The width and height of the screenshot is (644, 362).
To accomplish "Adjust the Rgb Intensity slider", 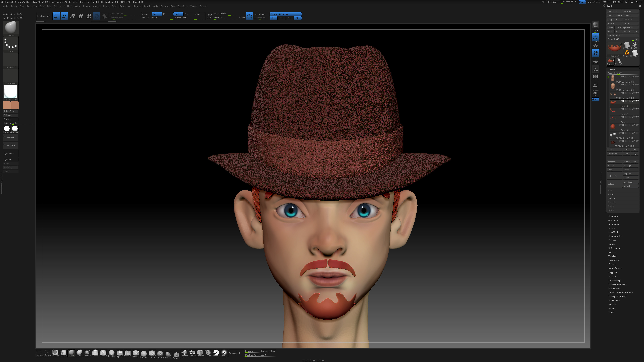I will 157,18.
